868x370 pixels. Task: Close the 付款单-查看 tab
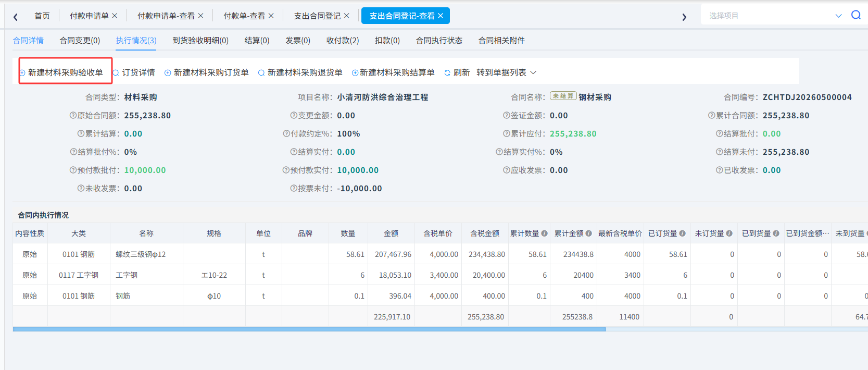[271, 16]
